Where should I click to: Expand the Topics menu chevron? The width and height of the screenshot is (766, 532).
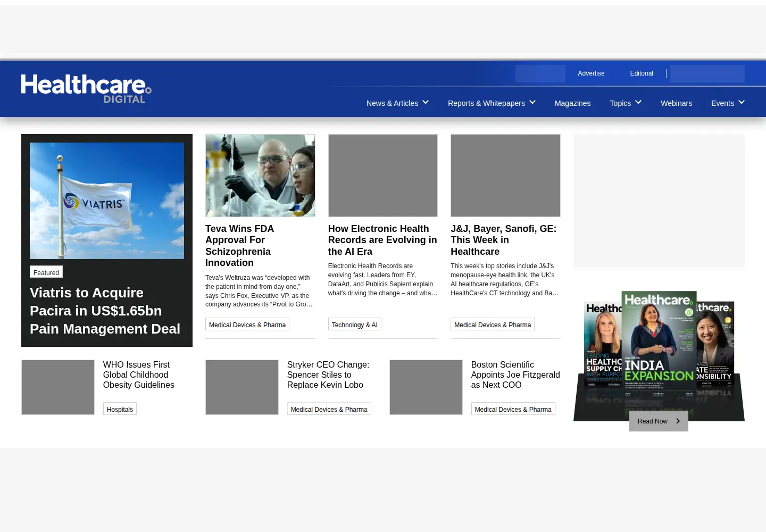click(x=638, y=102)
